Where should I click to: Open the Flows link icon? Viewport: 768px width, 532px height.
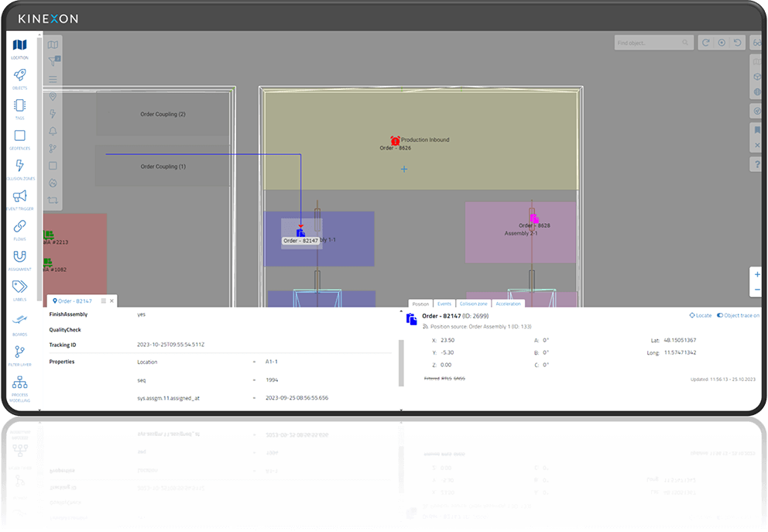tap(19, 227)
